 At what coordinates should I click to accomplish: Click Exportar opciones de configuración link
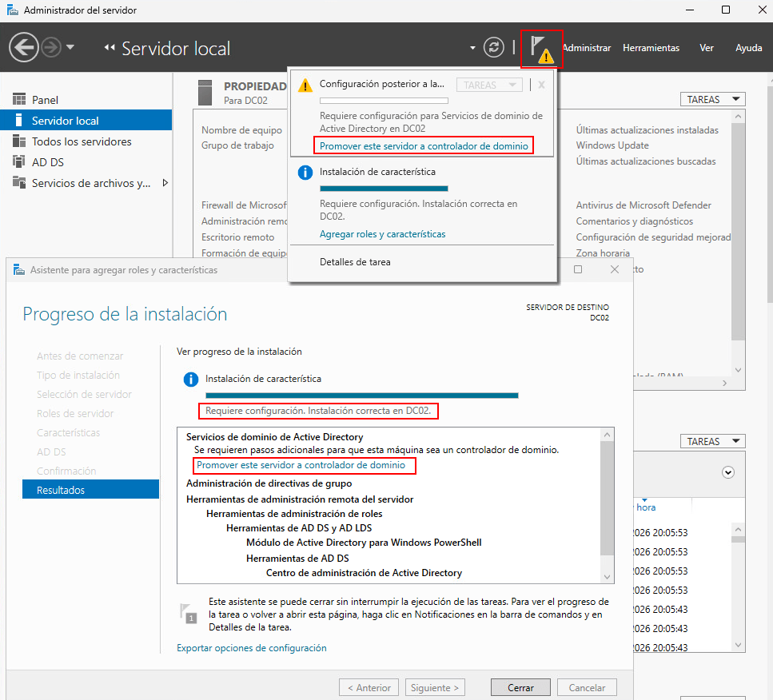click(x=251, y=648)
